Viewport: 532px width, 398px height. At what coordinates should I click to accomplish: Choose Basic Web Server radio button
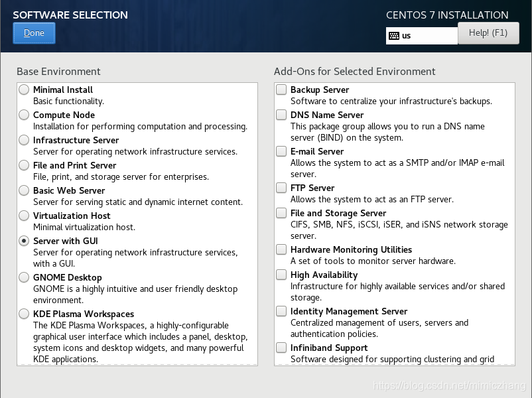point(24,190)
